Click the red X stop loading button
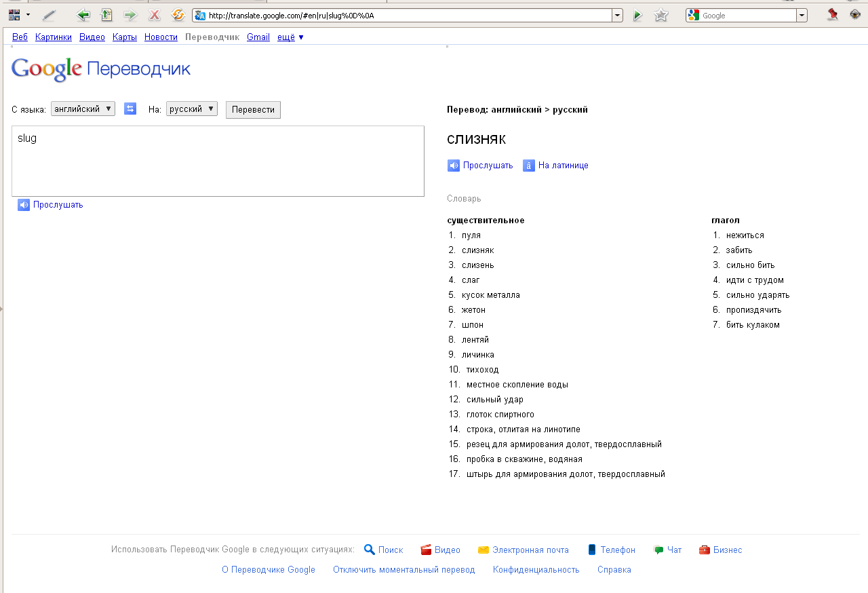The image size is (868, 593). pyautogui.click(x=155, y=15)
